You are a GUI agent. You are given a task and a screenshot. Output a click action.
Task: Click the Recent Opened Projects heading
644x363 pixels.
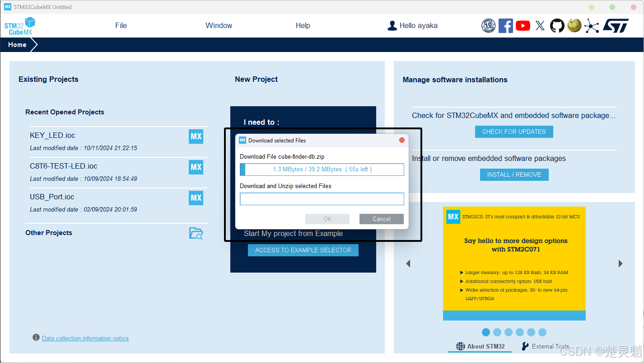(65, 112)
